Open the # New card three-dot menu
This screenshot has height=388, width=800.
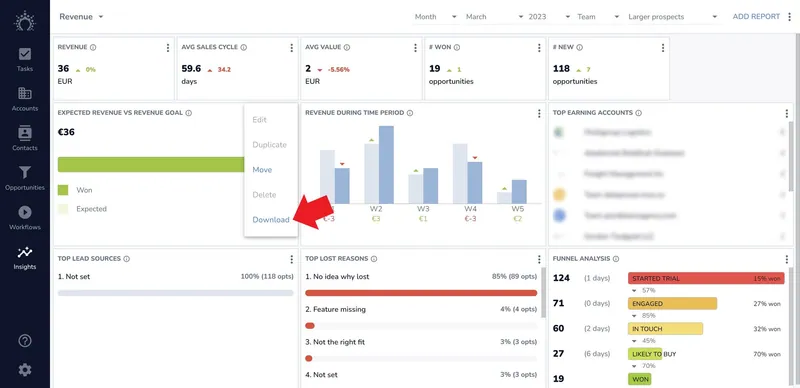(x=663, y=47)
